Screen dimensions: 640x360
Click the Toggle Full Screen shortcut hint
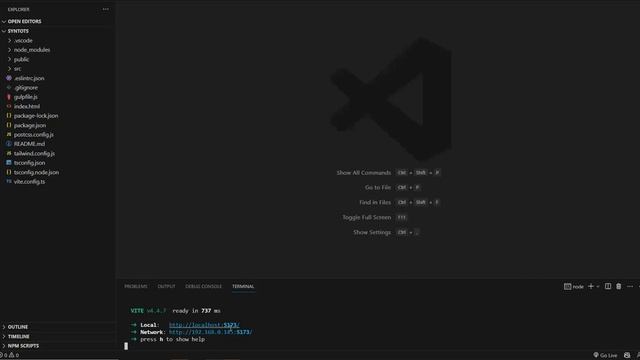click(375, 218)
